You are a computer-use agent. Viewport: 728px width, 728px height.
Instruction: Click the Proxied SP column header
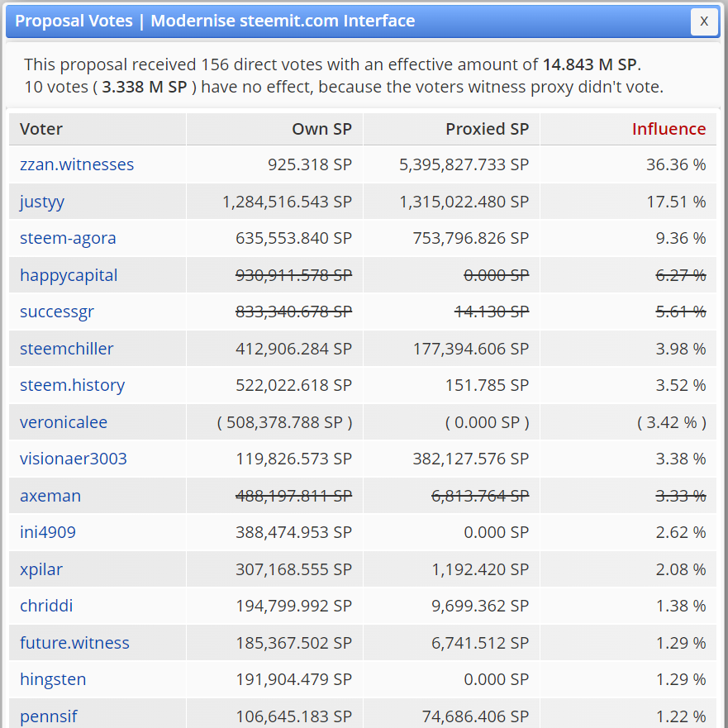pyautogui.click(x=487, y=129)
